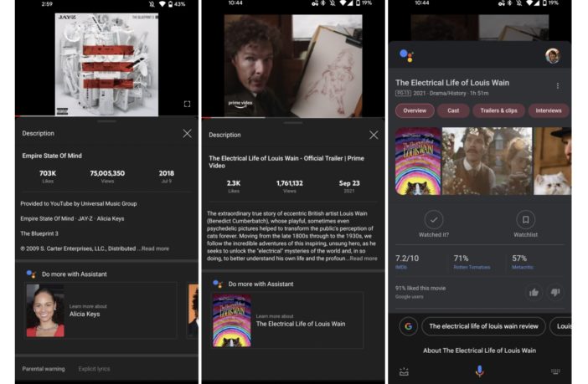Image resolution: width=588 pixels, height=384 pixels.
Task: Expand Read more in Louis Wain trailer description
Action: pos(363,259)
